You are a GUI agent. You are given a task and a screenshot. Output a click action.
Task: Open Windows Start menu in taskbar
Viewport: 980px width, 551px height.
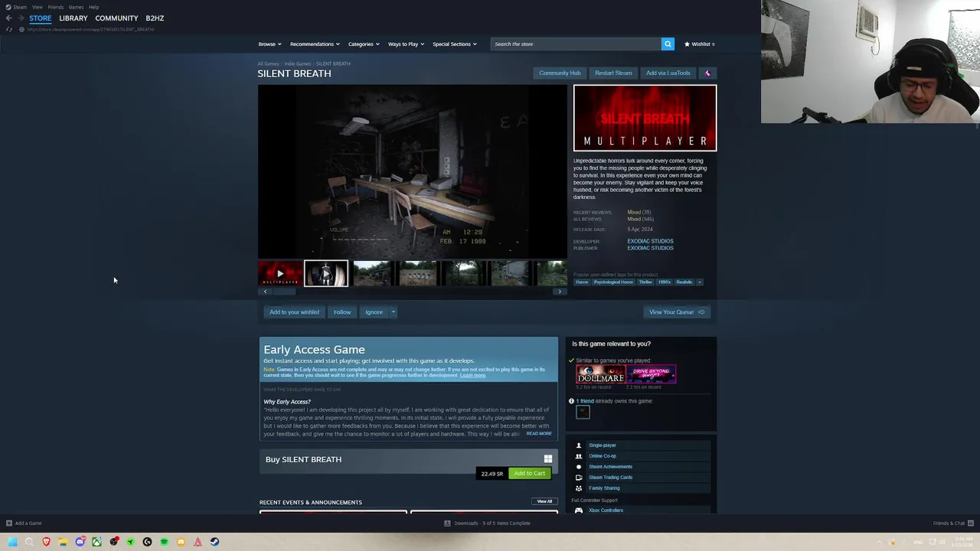click(x=12, y=542)
